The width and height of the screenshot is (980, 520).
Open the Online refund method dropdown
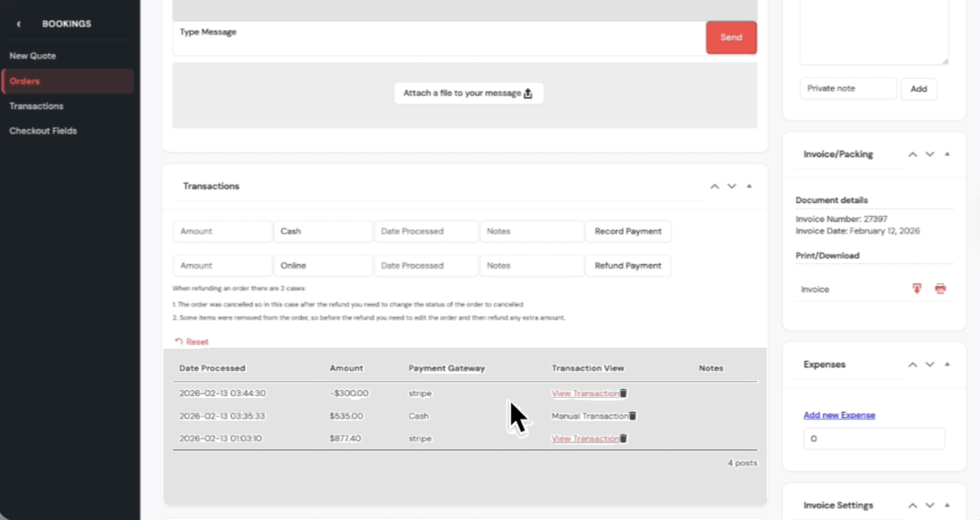[323, 266]
